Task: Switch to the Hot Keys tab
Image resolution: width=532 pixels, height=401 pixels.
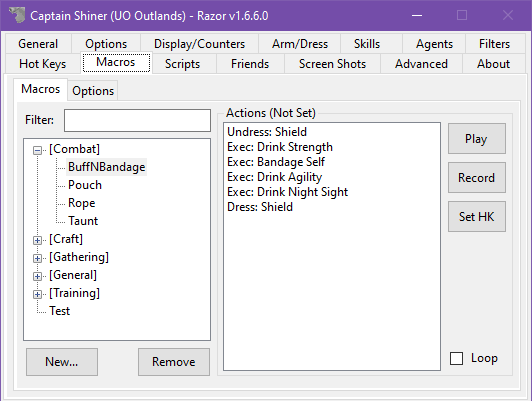Action: pyautogui.click(x=43, y=64)
